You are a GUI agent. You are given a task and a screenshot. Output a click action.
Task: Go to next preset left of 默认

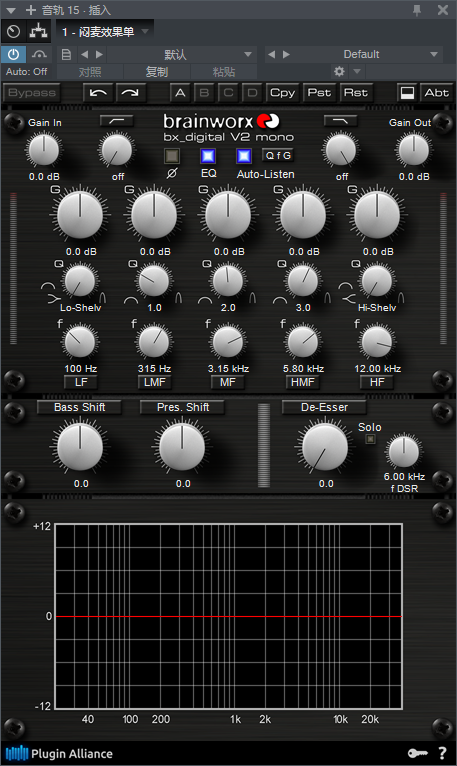pos(100,54)
